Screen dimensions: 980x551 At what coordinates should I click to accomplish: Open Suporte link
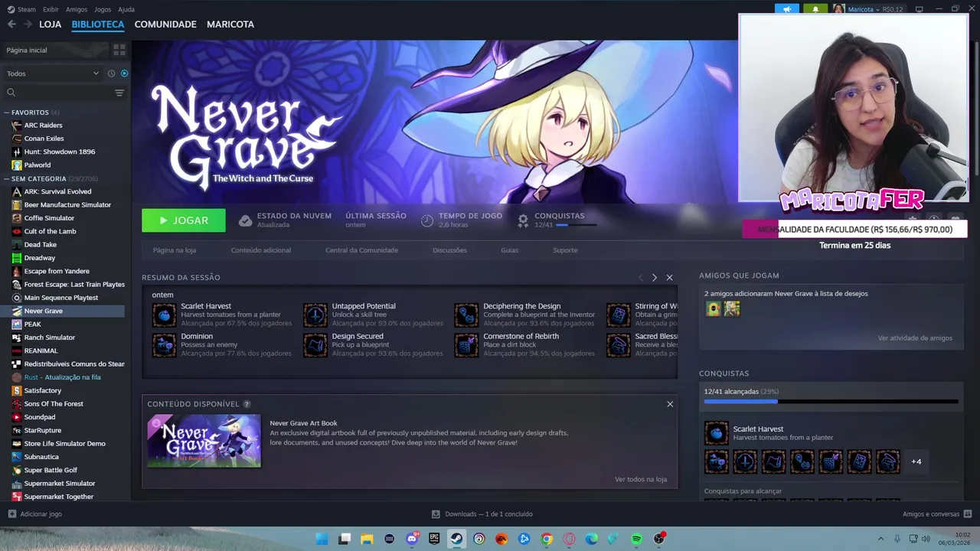pyautogui.click(x=565, y=250)
